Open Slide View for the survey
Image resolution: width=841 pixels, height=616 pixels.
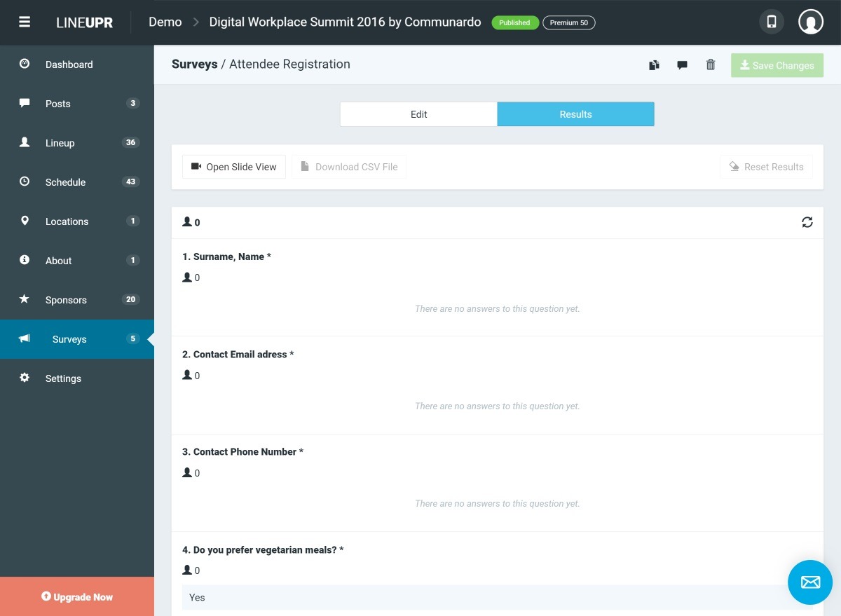point(233,167)
